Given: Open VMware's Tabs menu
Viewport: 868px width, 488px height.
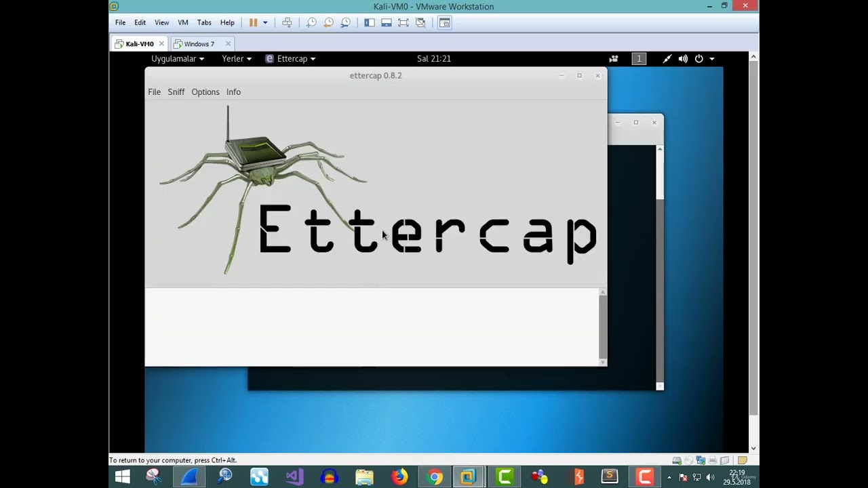Looking at the screenshot, I should pyautogui.click(x=204, y=22).
